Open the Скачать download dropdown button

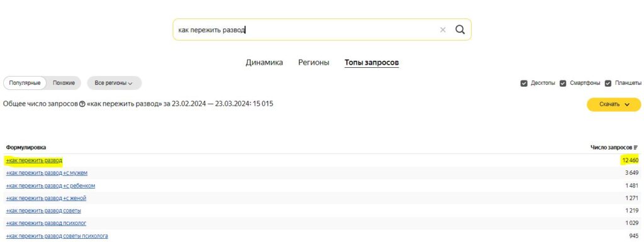click(614, 104)
